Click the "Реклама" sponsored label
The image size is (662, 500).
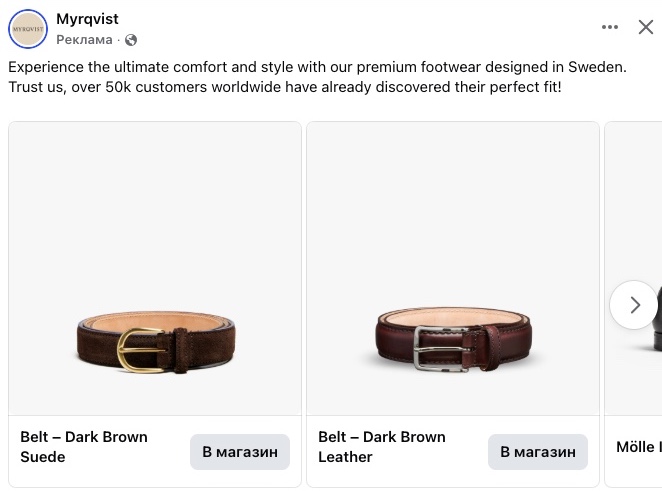tap(84, 40)
